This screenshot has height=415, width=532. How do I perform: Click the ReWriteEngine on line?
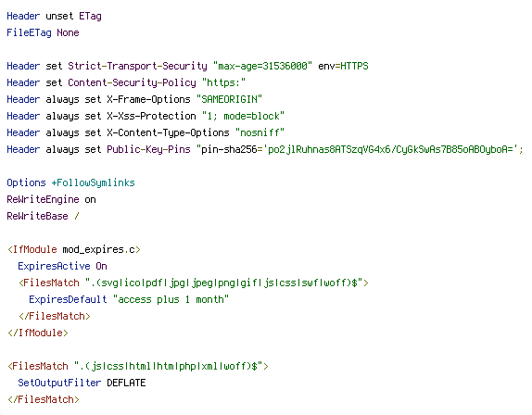pos(51,199)
